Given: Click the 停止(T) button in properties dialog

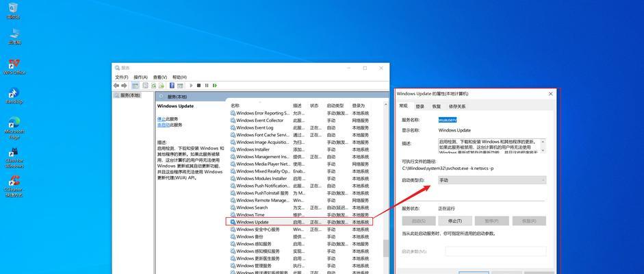Looking at the screenshot, I should tap(455, 221).
